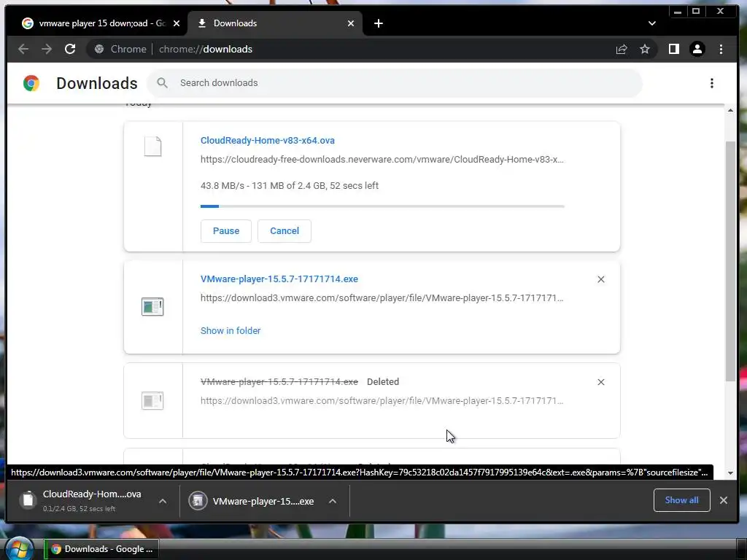
Task: Click the share page icon in address bar
Action: point(622,49)
